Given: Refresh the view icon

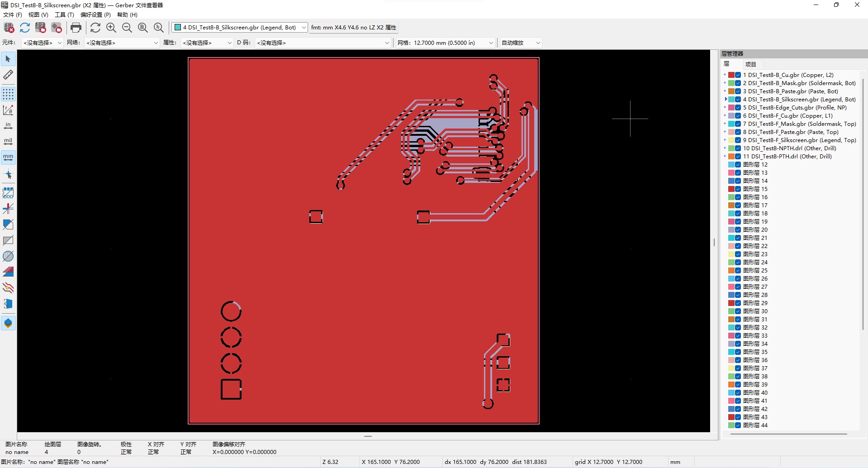Looking at the screenshot, I should click(95, 28).
